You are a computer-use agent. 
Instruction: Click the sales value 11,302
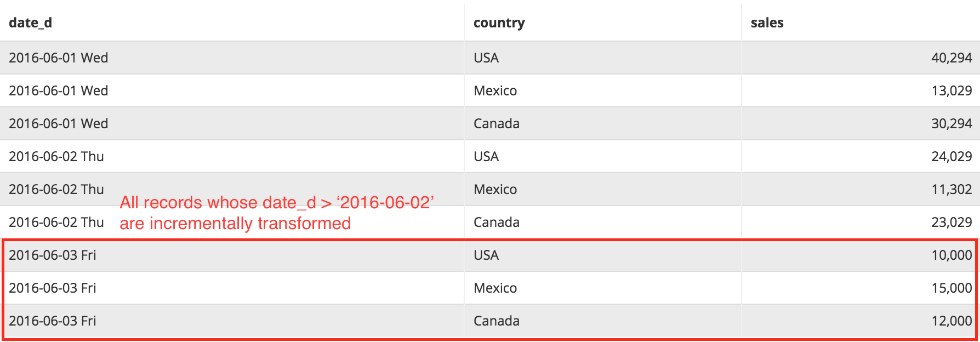pyautogui.click(x=951, y=189)
